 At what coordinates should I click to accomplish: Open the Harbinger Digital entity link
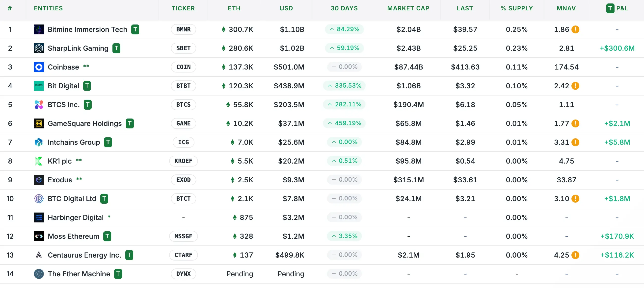pos(76,217)
